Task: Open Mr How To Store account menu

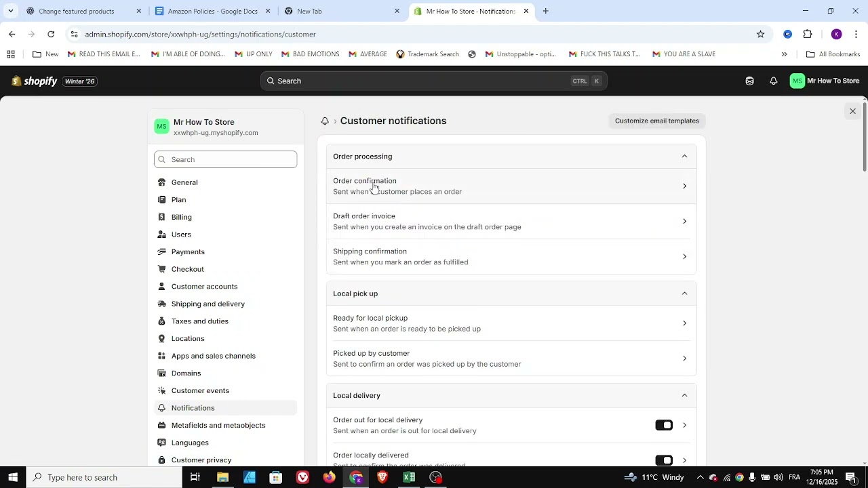Action: pyautogui.click(x=825, y=81)
